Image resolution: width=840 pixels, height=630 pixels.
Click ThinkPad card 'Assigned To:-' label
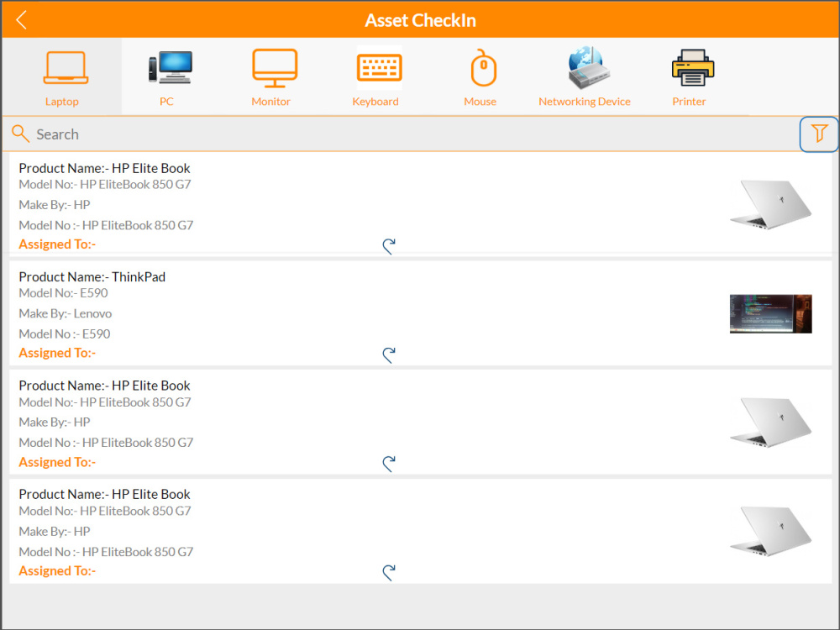(x=57, y=353)
